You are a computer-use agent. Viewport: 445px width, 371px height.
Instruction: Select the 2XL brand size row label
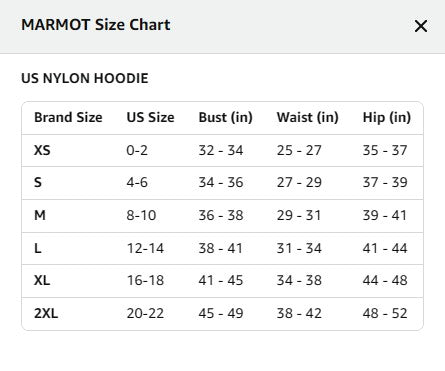(x=46, y=313)
